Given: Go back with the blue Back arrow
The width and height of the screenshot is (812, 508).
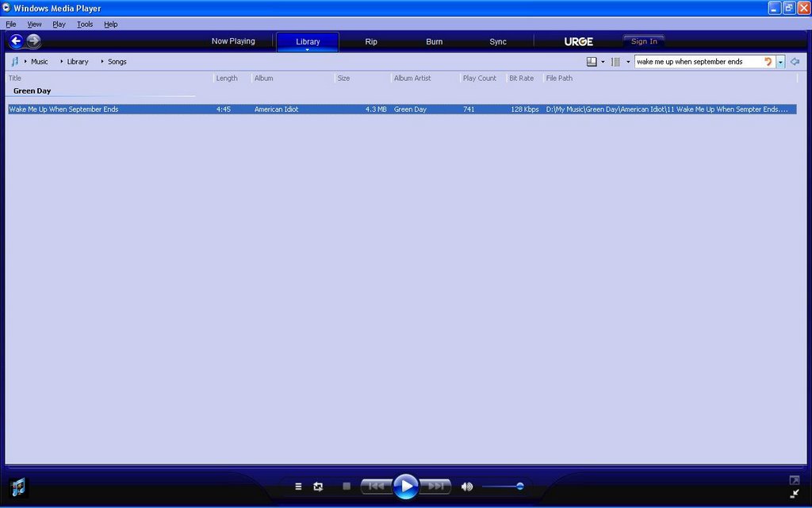Looking at the screenshot, I should [16, 41].
